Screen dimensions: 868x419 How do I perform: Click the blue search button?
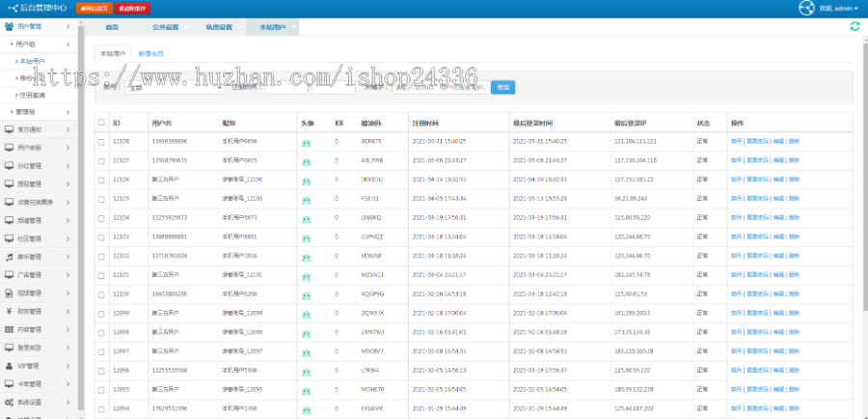[502, 87]
